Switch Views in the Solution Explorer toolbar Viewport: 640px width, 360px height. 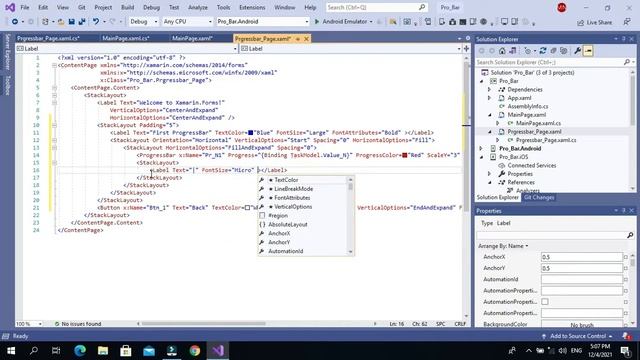[513, 51]
